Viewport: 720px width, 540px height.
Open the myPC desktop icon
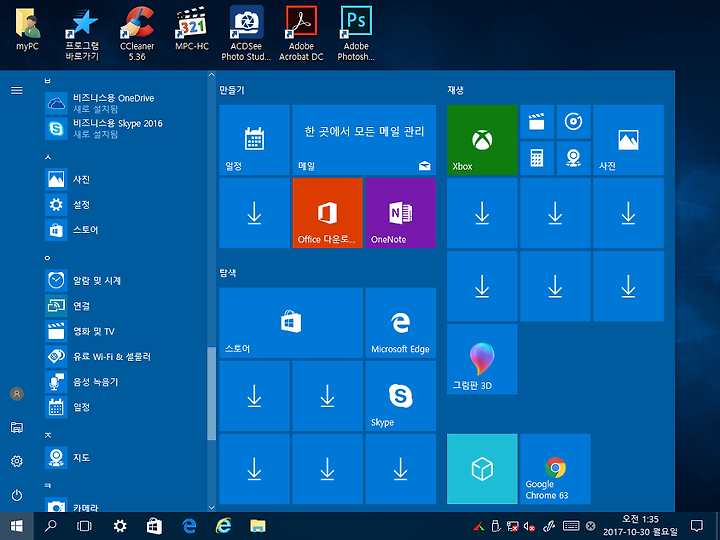pyautogui.click(x=28, y=28)
